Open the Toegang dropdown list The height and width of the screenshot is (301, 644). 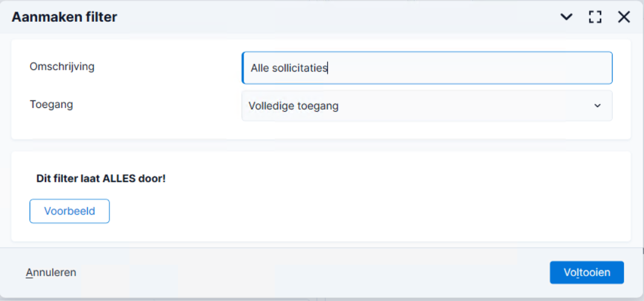tap(427, 106)
